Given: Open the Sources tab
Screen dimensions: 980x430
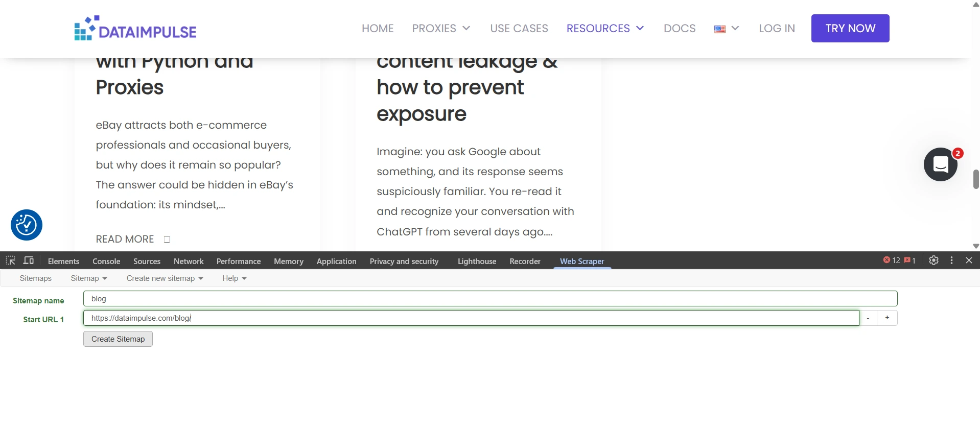Looking at the screenshot, I should point(147,261).
